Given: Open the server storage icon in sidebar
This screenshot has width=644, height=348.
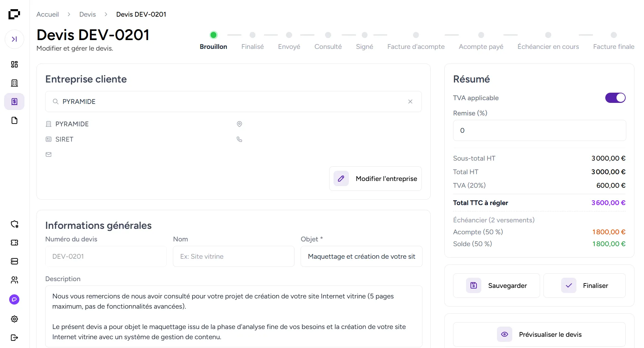Looking at the screenshot, I should [14, 261].
